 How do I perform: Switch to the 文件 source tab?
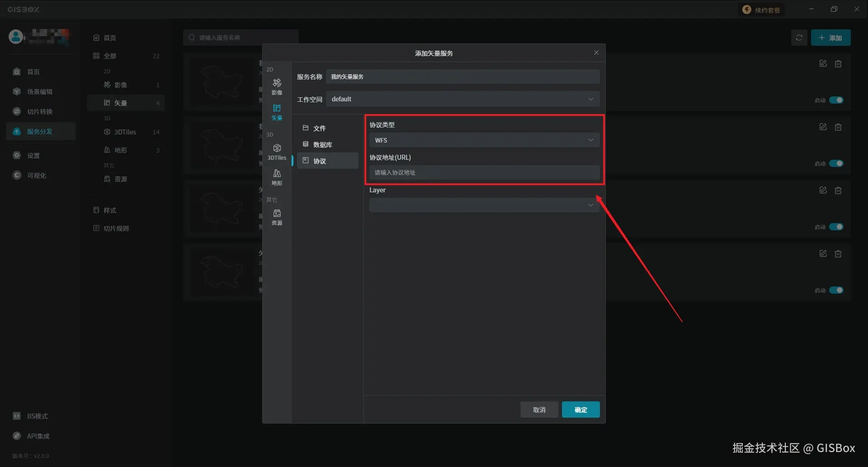(x=328, y=129)
